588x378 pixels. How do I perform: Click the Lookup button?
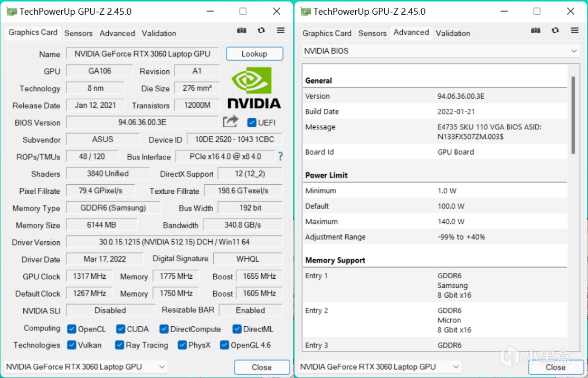(x=254, y=54)
